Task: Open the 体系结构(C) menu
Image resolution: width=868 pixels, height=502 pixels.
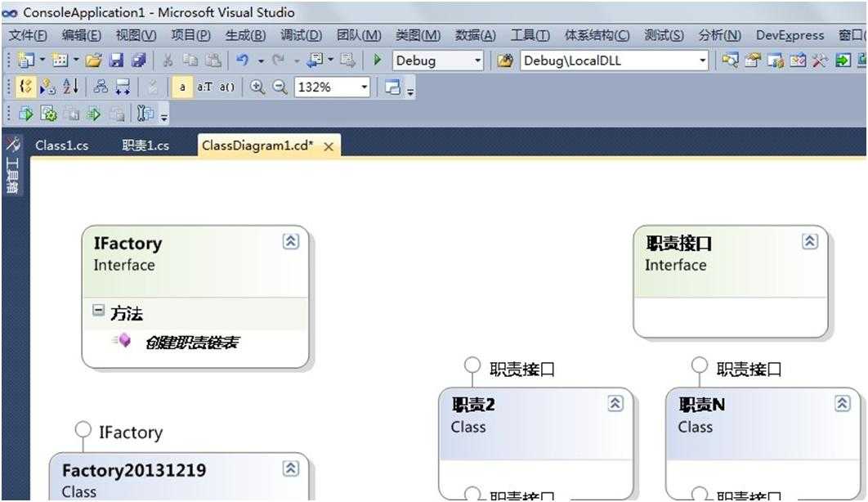Action: (597, 35)
